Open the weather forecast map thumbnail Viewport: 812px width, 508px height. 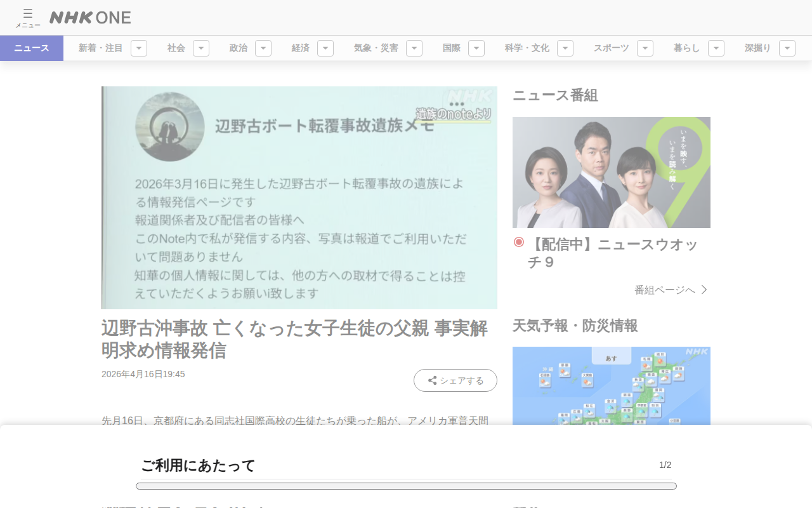point(612,385)
